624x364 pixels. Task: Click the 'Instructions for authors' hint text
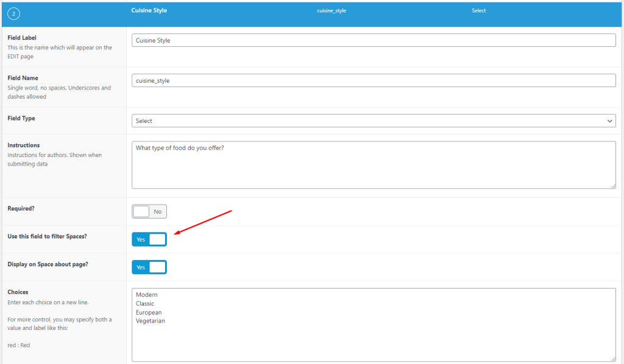[54, 159]
